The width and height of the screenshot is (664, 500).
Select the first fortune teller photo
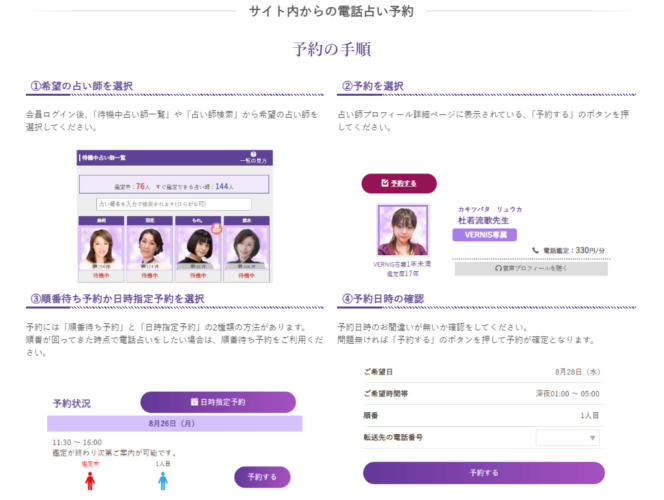click(x=103, y=244)
